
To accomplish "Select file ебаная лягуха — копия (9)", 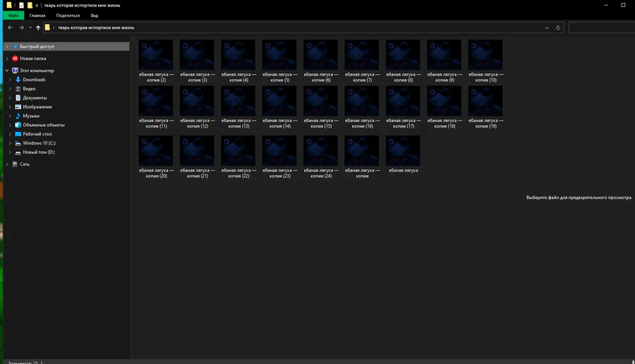I will [x=445, y=61].
